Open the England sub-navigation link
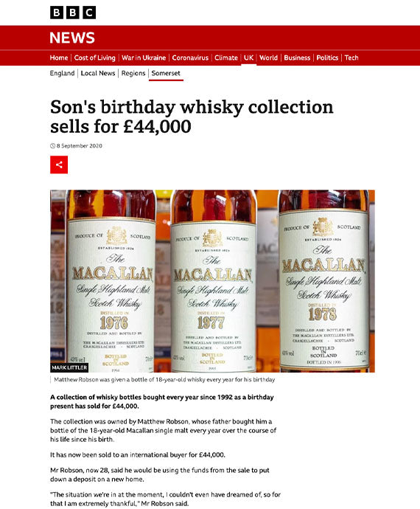The width and height of the screenshot is (420, 509). 62,73
